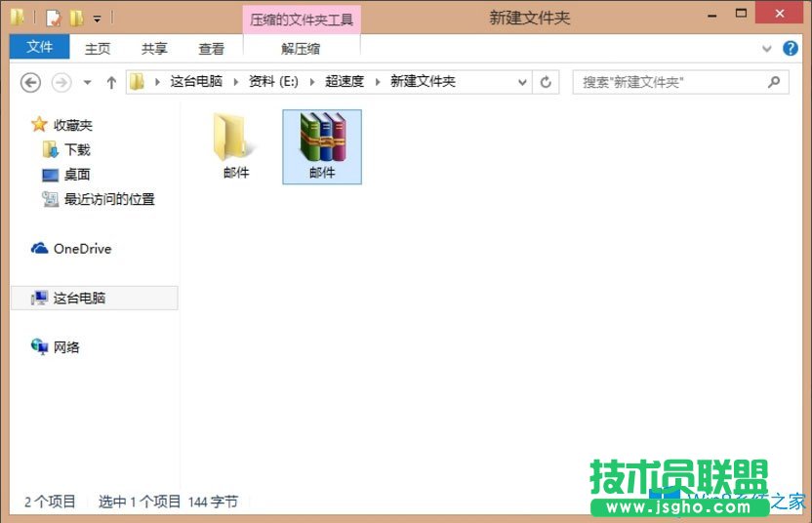The height and width of the screenshot is (523, 812).
Task: Expand arrow after 超速度 breadcrumb
Action: (x=377, y=82)
